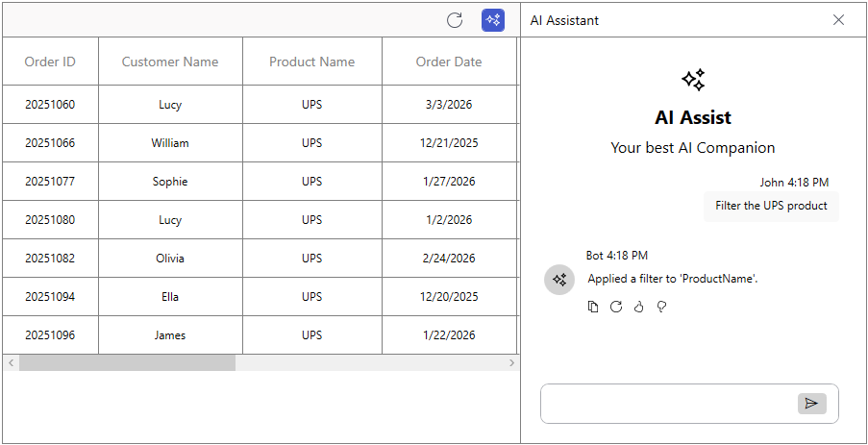Regenerate the bot response

(x=616, y=307)
